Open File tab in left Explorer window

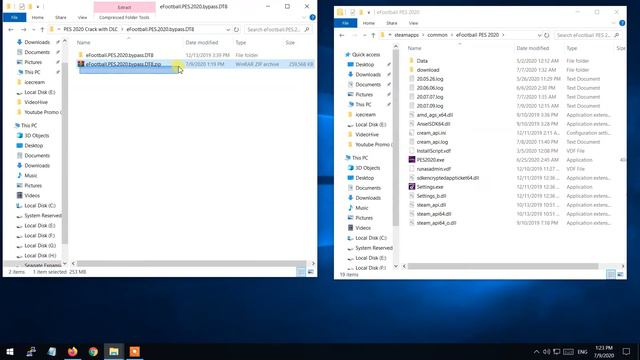[14, 18]
